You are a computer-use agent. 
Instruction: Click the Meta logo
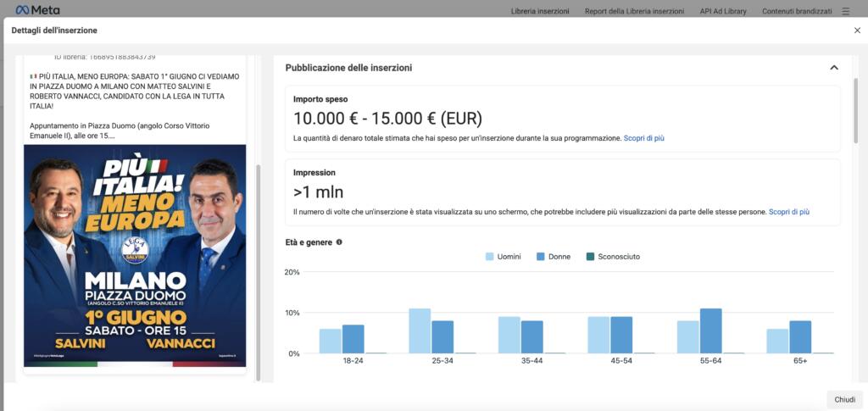[32, 10]
